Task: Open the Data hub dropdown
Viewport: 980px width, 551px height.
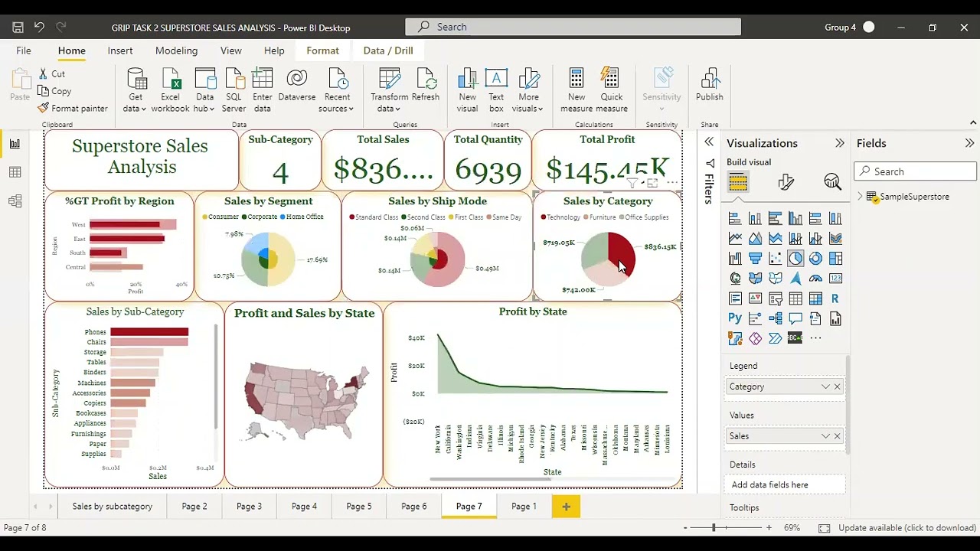Action: click(205, 91)
